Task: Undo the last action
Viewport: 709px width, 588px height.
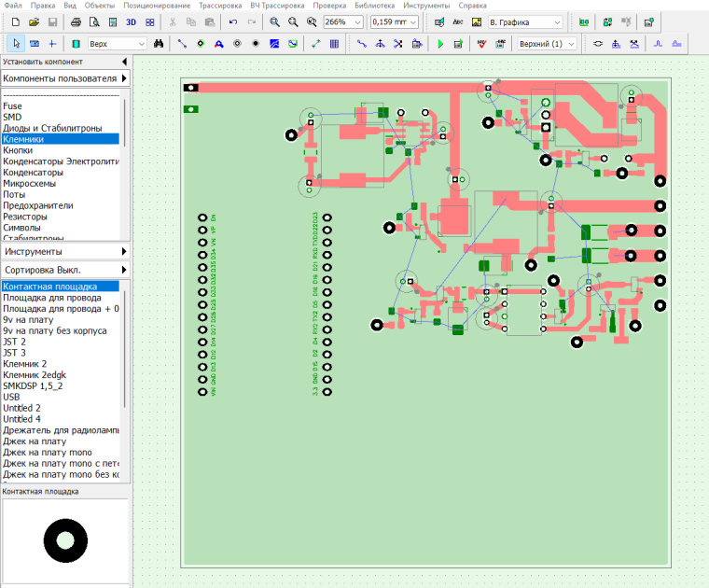Action: point(233,21)
